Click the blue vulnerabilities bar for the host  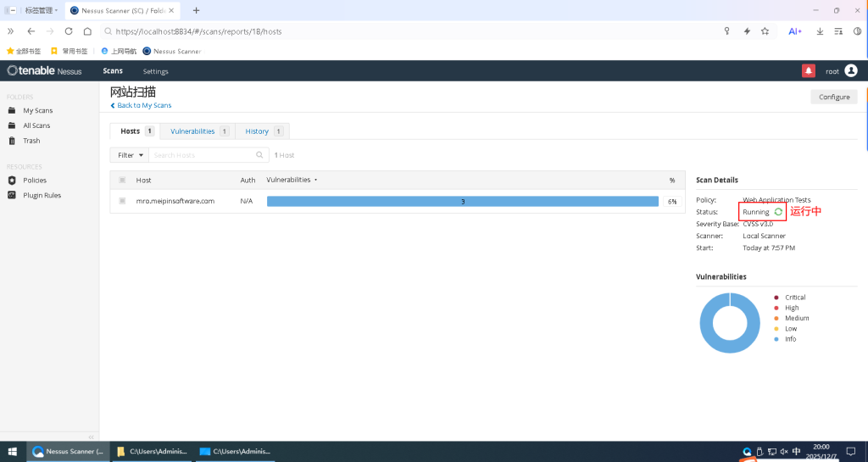pos(462,201)
